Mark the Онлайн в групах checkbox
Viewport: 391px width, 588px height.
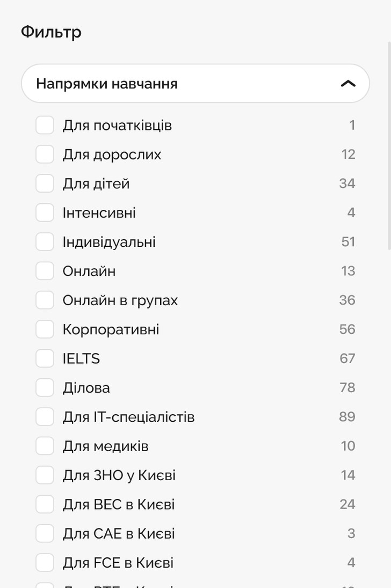(x=45, y=300)
